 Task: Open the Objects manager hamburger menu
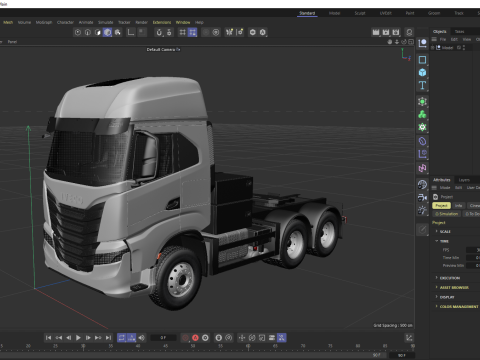434,39
